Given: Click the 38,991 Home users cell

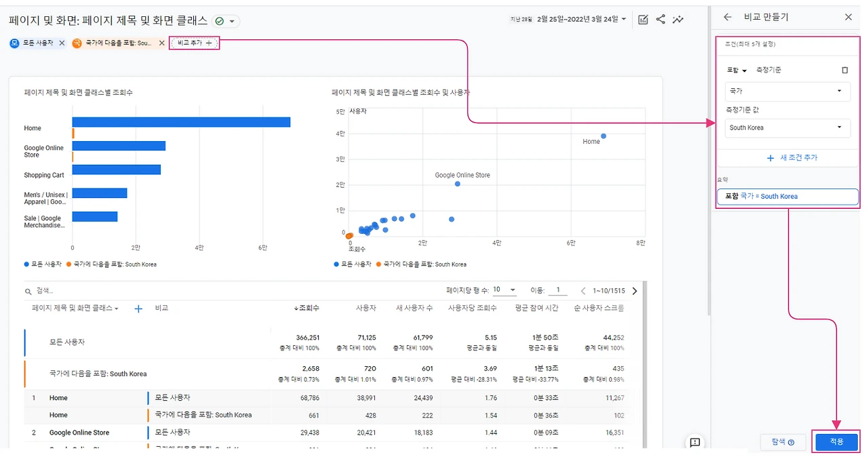Looking at the screenshot, I should pos(366,398).
